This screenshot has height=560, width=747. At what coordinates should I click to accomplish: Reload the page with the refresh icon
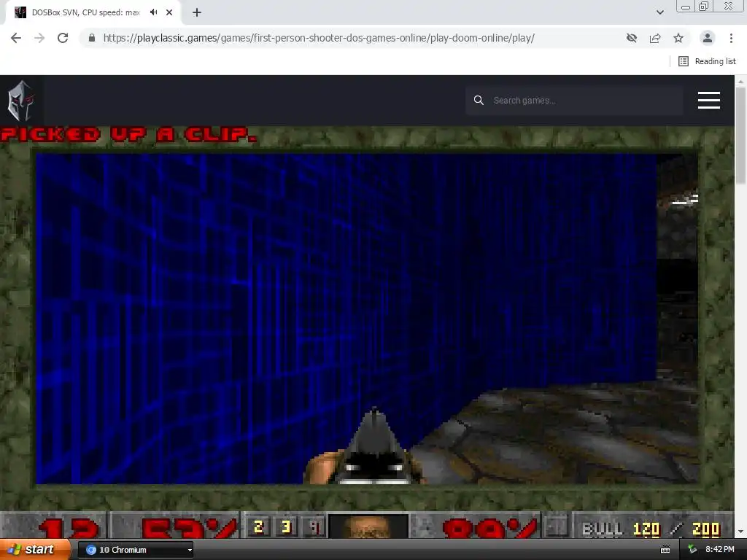point(63,38)
